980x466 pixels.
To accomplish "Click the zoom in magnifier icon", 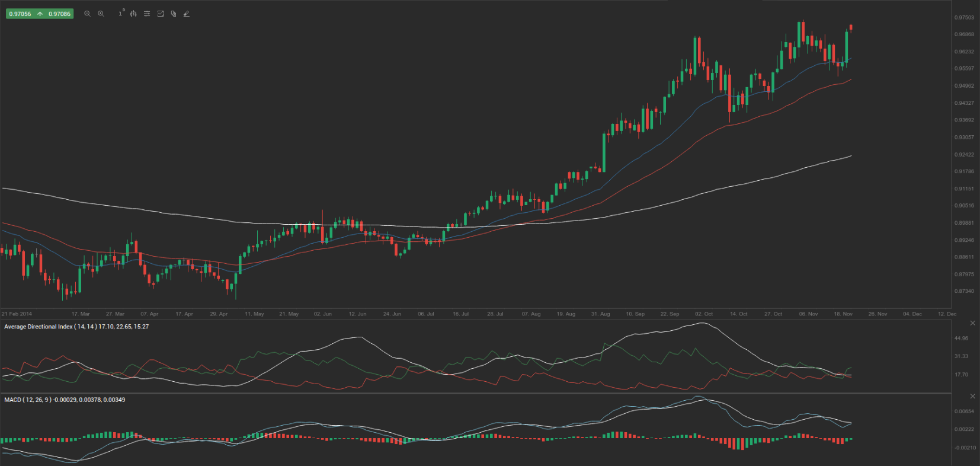I will (101, 14).
